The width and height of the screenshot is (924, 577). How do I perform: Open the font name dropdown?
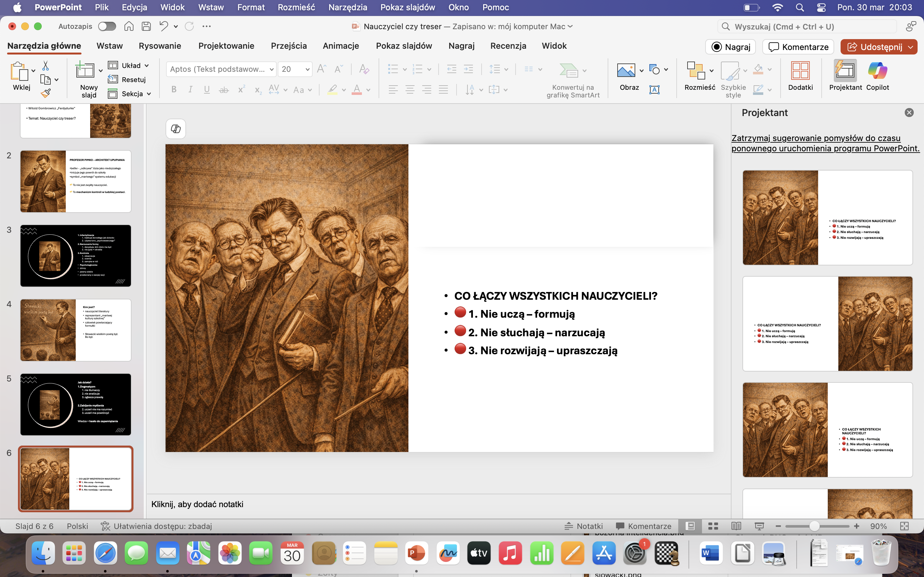click(x=271, y=69)
